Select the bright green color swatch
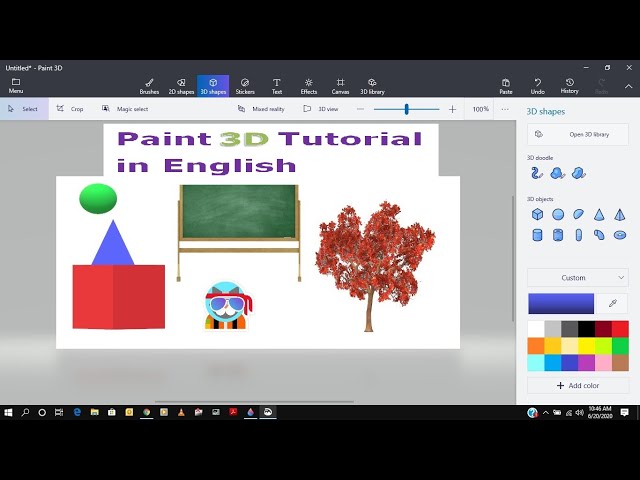 (x=620, y=346)
